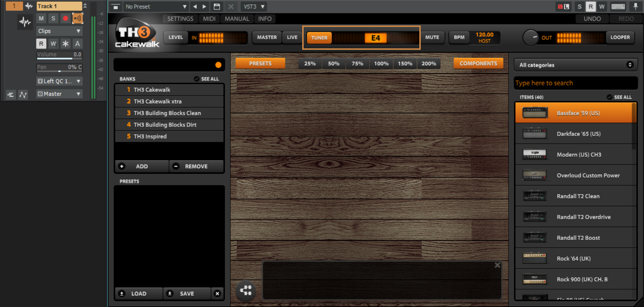Click the orange dot in the bank display
Screen dimensions: 644x307
[218, 65]
